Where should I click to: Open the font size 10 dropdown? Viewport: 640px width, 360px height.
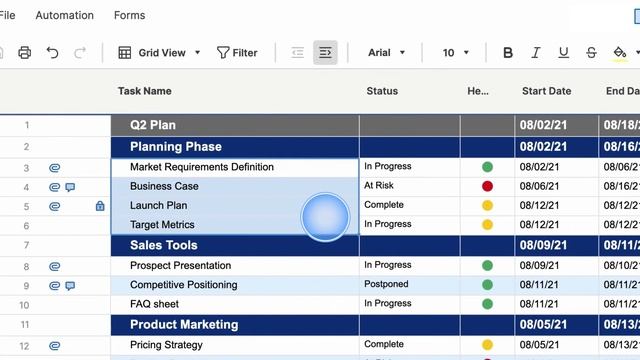coord(456,53)
